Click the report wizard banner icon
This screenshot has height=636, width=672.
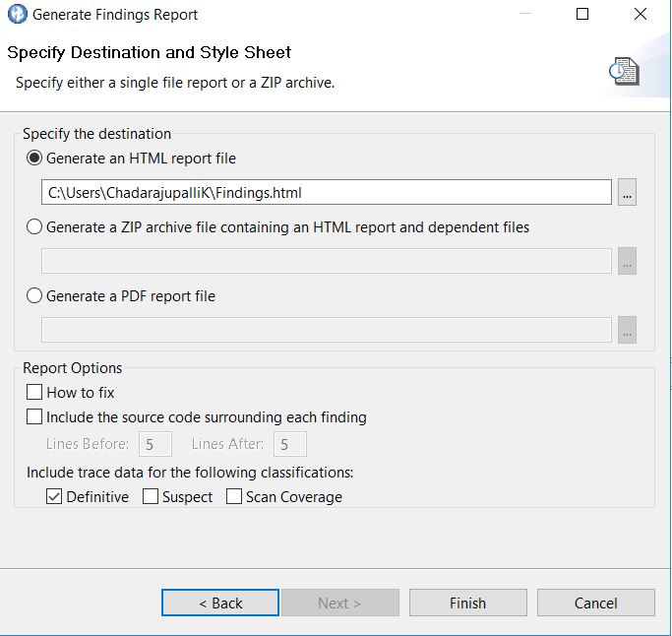[624, 70]
